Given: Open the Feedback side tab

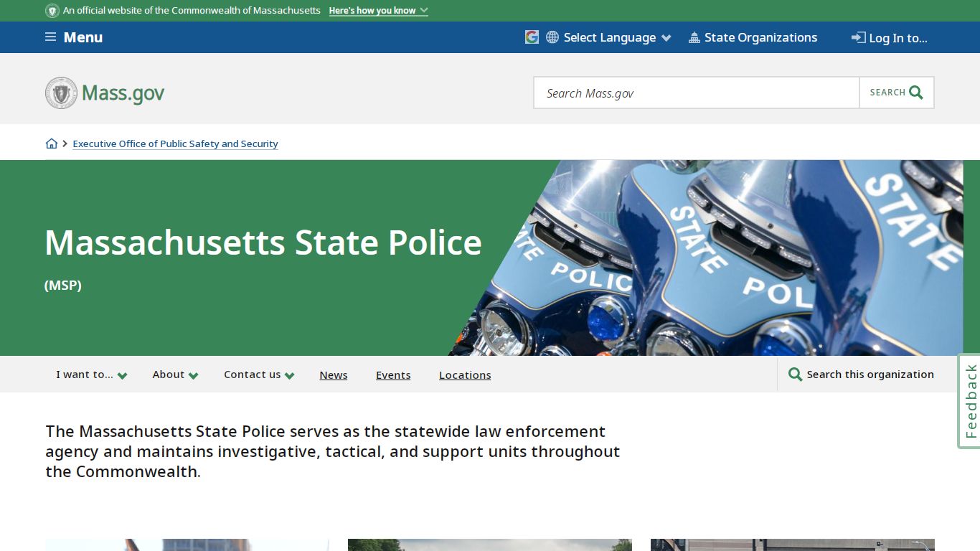Looking at the screenshot, I should coord(970,401).
